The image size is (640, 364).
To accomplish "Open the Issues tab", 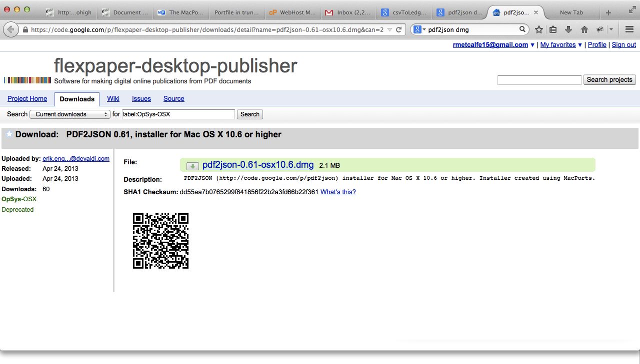I will pyautogui.click(x=141, y=98).
